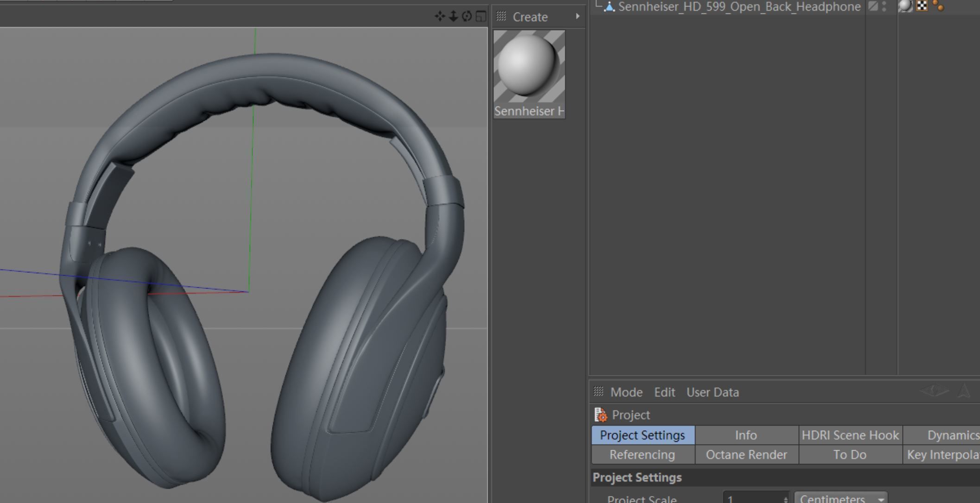
Task: Switch to the Project Settings tab
Action: pyautogui.click(x=643, y=435)
